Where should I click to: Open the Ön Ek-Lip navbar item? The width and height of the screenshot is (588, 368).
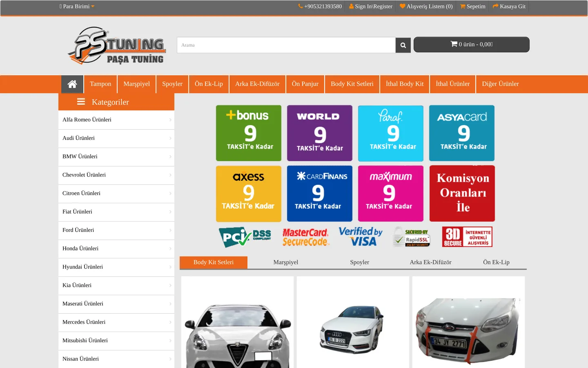(x=209, y=84)
